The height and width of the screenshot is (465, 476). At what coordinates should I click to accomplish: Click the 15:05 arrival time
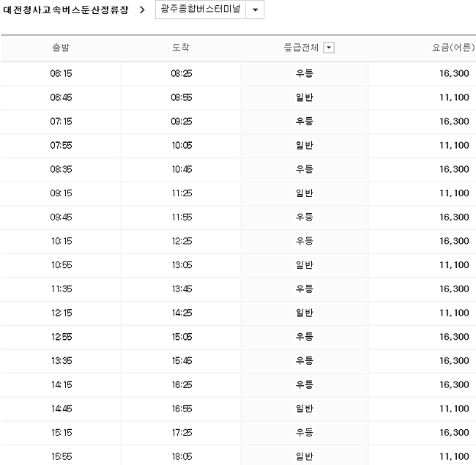[x=182, y=337]
